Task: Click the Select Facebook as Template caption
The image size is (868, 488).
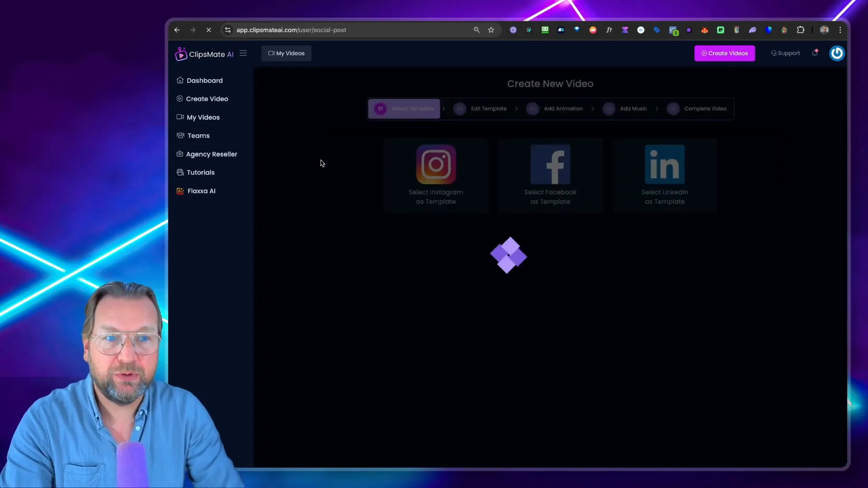Action: click(x=550, y=197)
